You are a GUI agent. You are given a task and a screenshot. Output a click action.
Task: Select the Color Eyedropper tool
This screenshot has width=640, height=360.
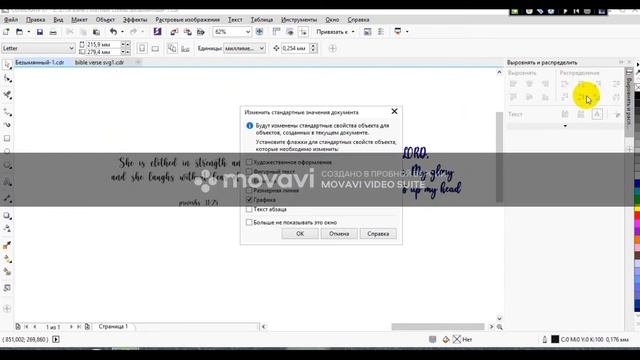[x=7, y=245]
